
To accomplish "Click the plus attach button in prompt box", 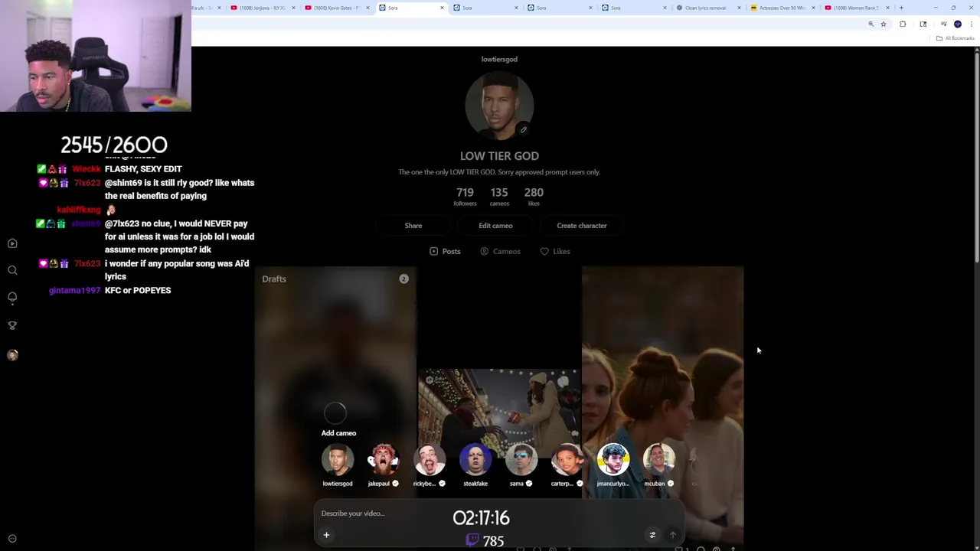I will click(x=326, y=535).
